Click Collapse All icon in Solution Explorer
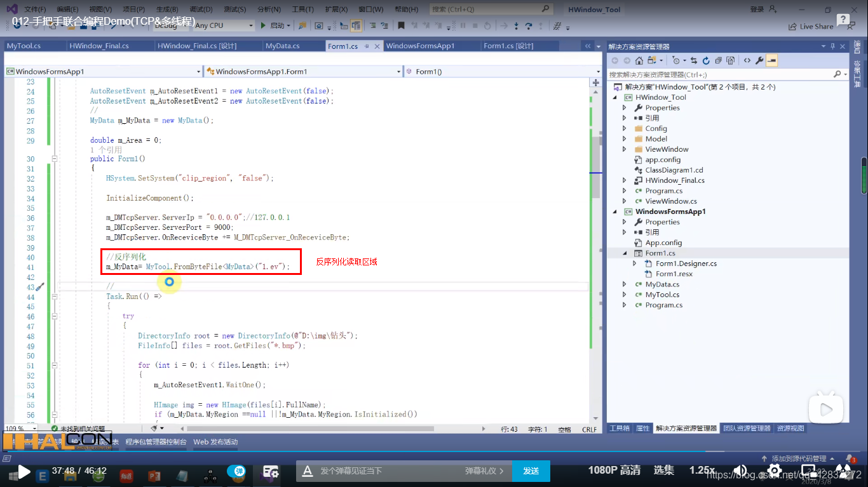The height and width of the screenshot is (487, 868). [718, 60]
